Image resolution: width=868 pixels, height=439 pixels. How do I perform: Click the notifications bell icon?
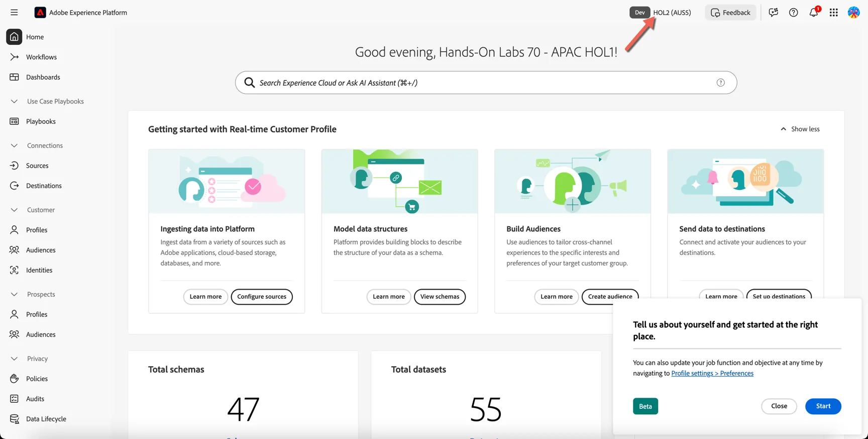[x=814, y=13]
